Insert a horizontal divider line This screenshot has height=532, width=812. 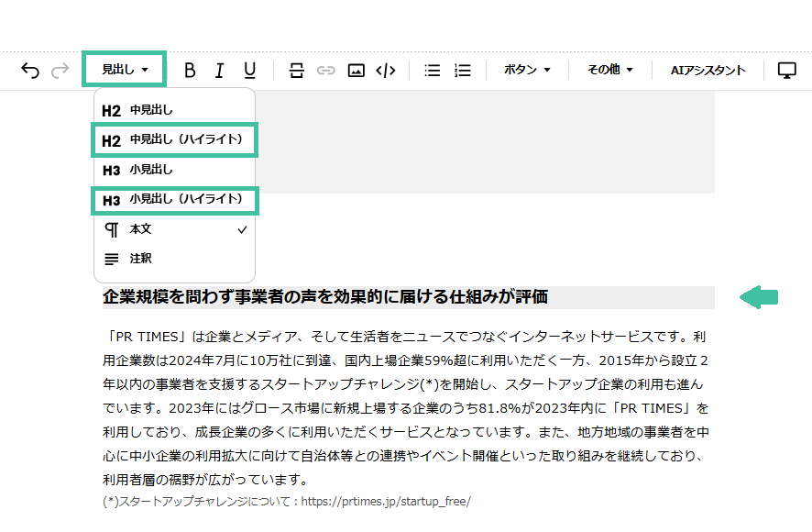click(296, 71)
